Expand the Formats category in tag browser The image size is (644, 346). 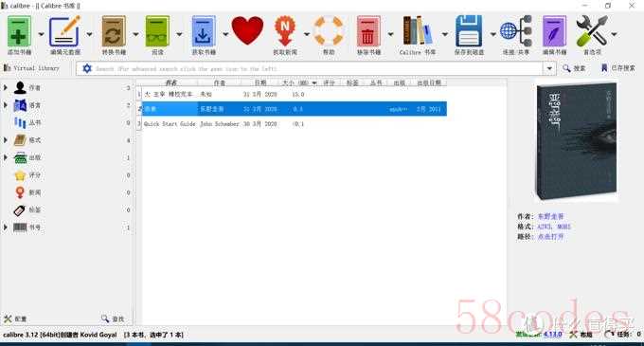pos(6,140)
